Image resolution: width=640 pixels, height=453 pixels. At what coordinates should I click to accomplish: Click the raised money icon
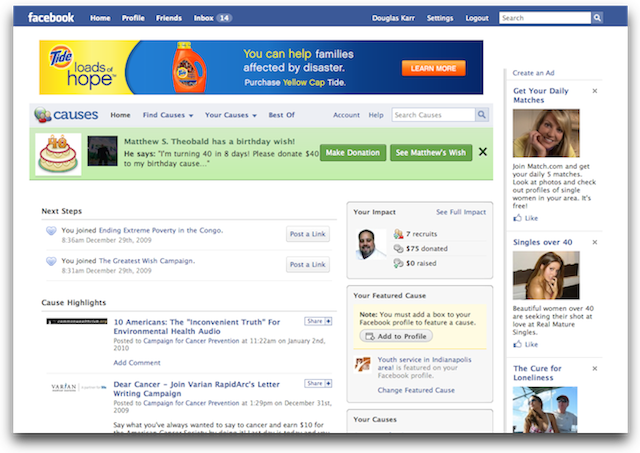click(398, 263)
